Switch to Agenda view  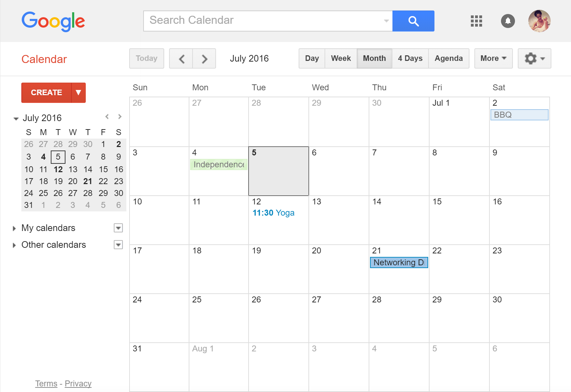coord(448,58)
